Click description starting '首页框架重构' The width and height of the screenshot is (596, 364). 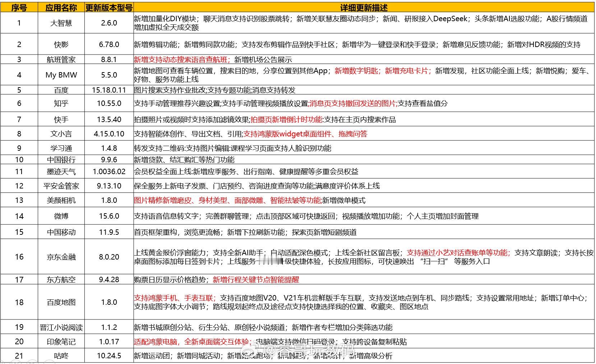tap(245, 232)
